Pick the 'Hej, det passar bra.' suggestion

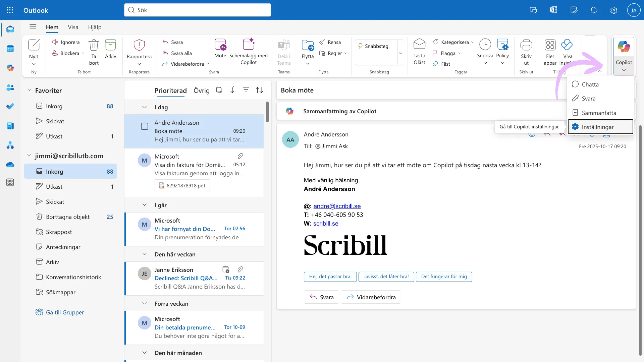330,277
